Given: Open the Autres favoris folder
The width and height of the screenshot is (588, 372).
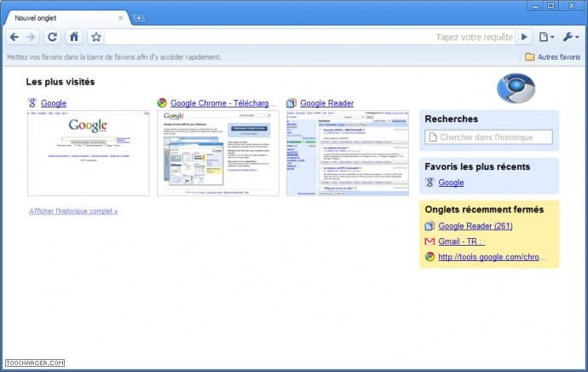Looking at the screenshot, I should (x=552, y=57).
